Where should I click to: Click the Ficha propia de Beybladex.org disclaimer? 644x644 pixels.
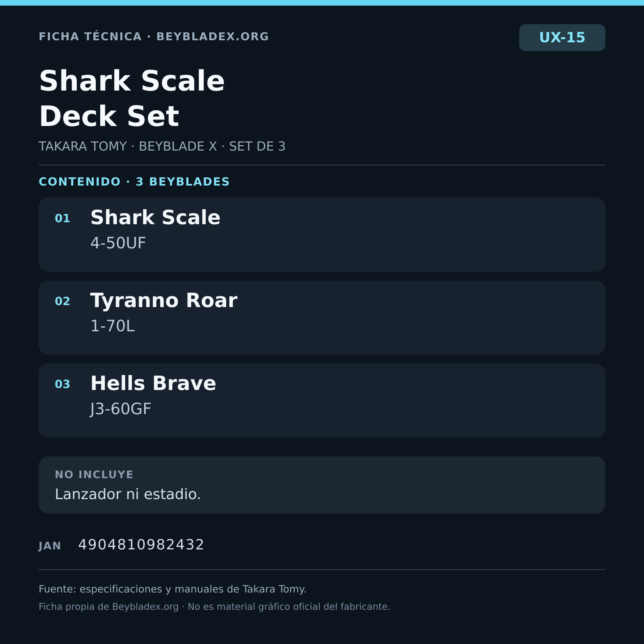coord(214,607)
